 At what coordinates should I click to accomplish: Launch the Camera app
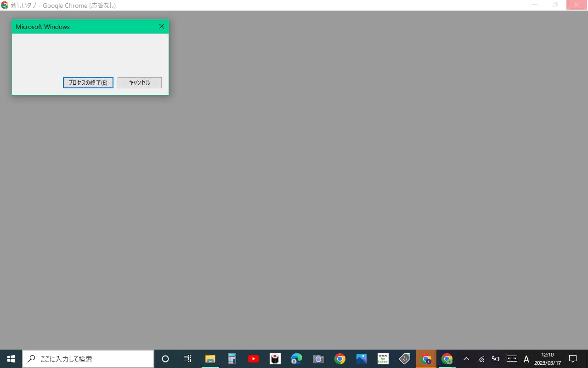[318, 359]
